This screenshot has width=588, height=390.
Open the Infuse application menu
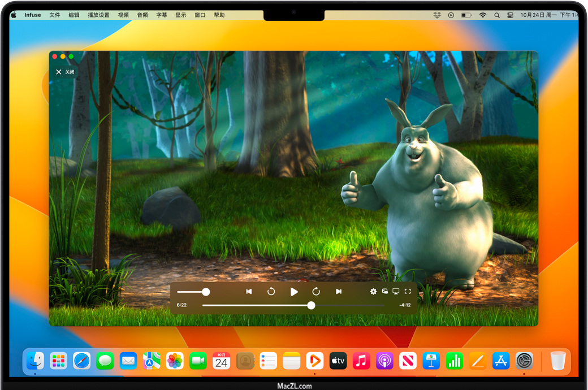pos(33,15)
